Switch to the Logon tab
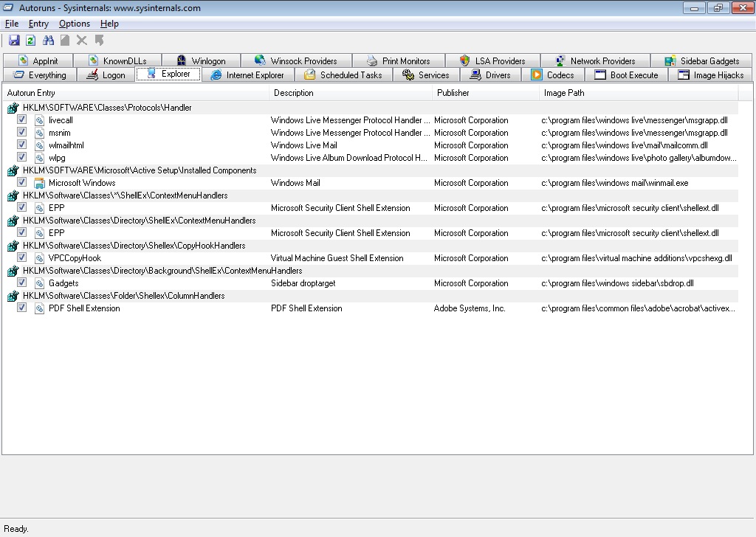Screen dimensions: 756x537 click(106, 75)
